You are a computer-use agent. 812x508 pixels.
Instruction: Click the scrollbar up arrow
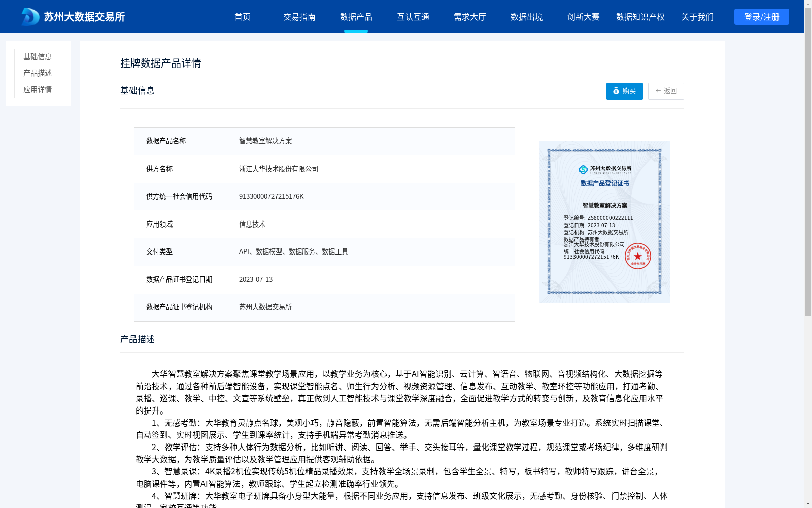pyautogui.click(x=808, y=3)
